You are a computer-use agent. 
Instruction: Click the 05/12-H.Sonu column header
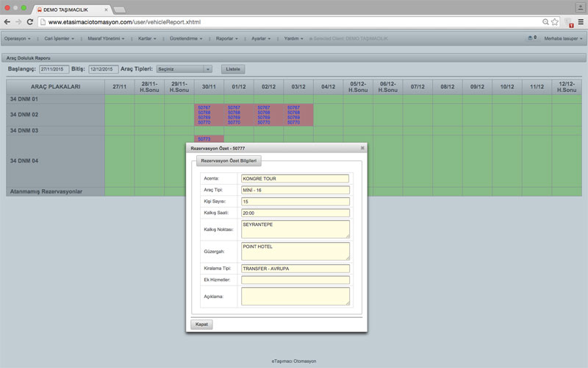click(x=358, y=87)
